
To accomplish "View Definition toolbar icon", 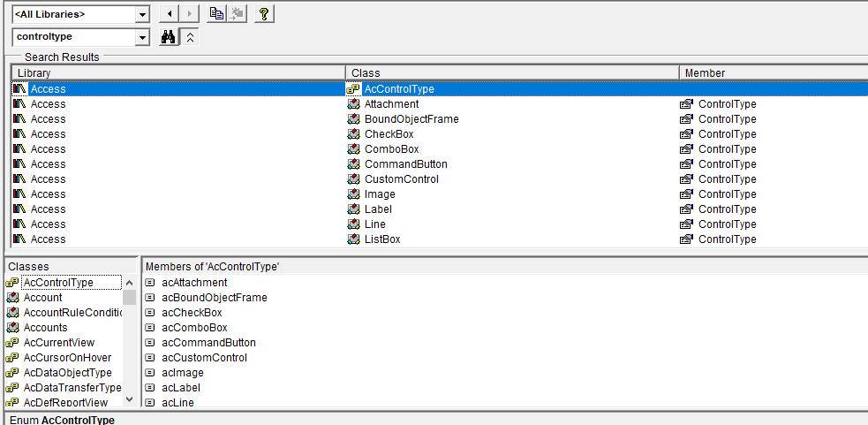I will (x=238, y=14).
